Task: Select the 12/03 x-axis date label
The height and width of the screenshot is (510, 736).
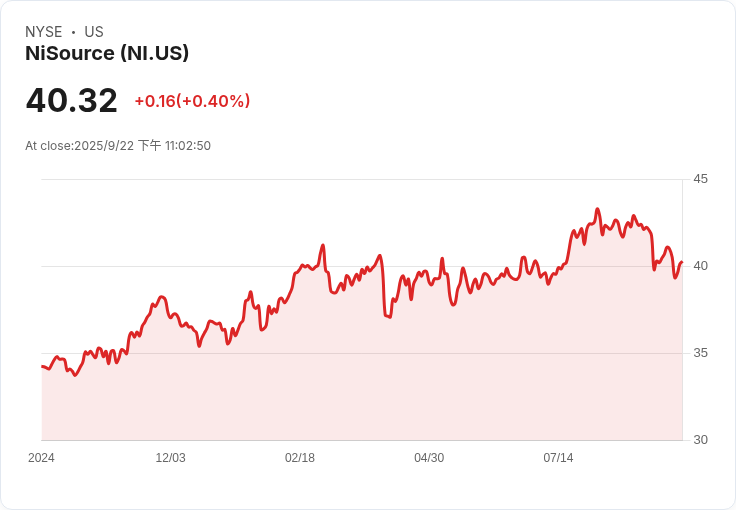Action: tap(170, 458)
